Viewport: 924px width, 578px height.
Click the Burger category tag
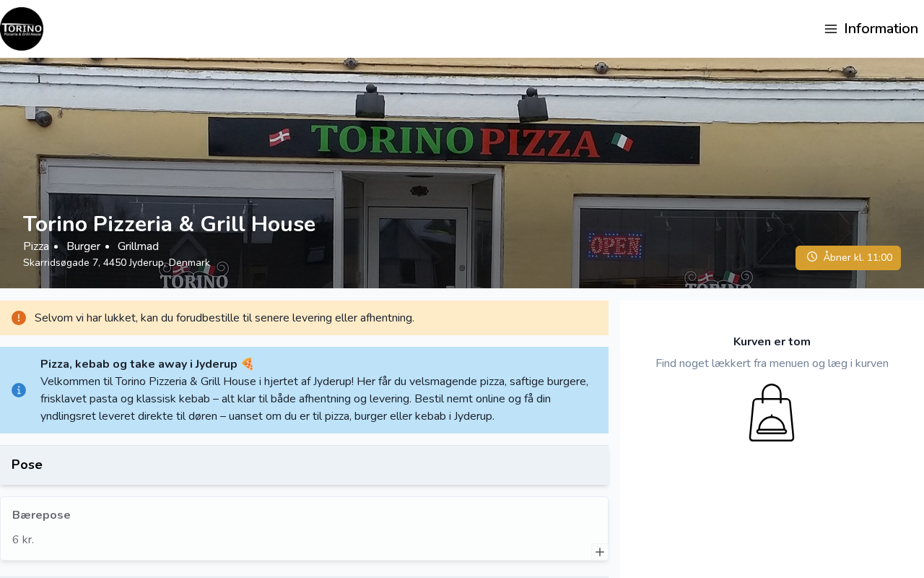83,246
